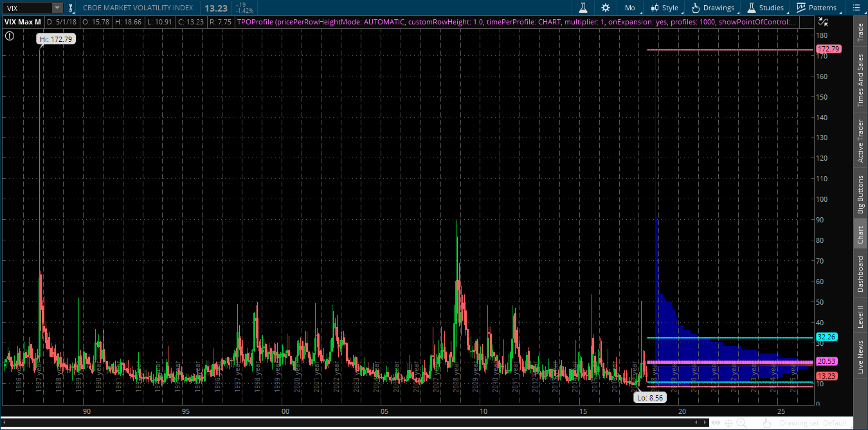Click the D: 5/1/18 date value
Viewport: 868px width, 430px height.
pos(61,21)
